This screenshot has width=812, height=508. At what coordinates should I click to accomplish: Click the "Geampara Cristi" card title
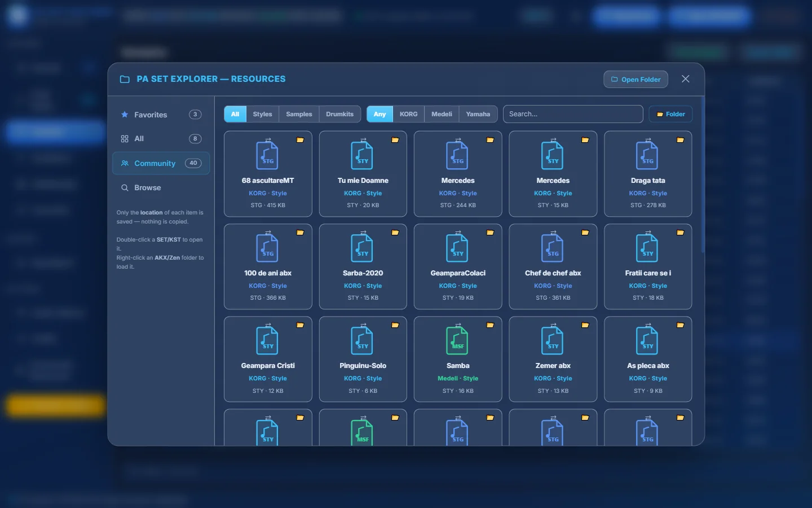[x=268, y=366]
